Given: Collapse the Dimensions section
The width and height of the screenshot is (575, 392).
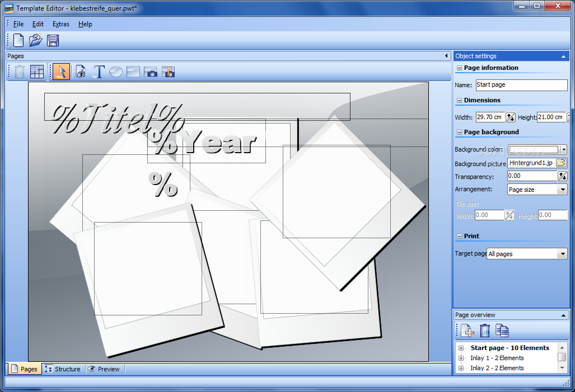Looking at the screenshot, I should coord(459,101).
